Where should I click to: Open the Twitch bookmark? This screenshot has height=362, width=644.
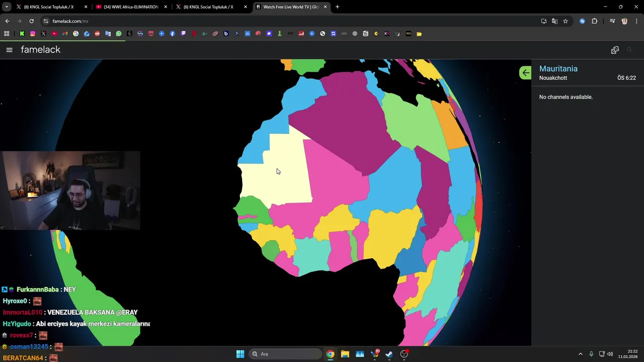[183, 34]
